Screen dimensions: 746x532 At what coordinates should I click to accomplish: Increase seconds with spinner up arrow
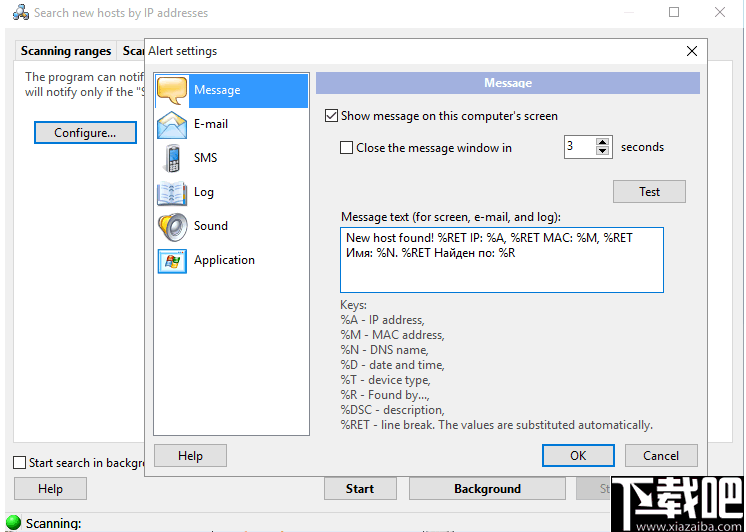pos(602,142)
